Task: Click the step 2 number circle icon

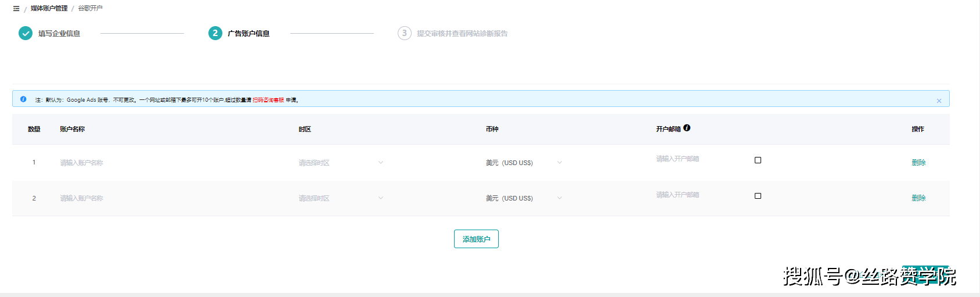Action: pos(215,33)
